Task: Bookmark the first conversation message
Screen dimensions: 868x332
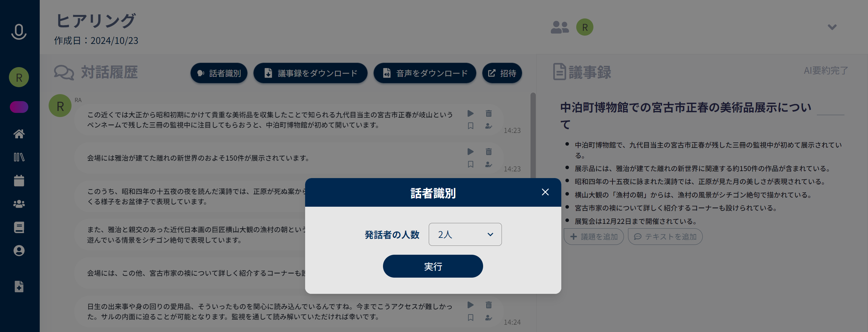Action: 471,126
